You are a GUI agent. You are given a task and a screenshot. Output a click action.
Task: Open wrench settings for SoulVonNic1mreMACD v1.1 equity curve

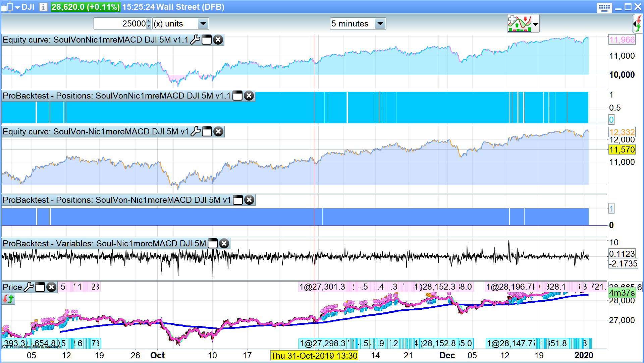(x=195, y=40)
